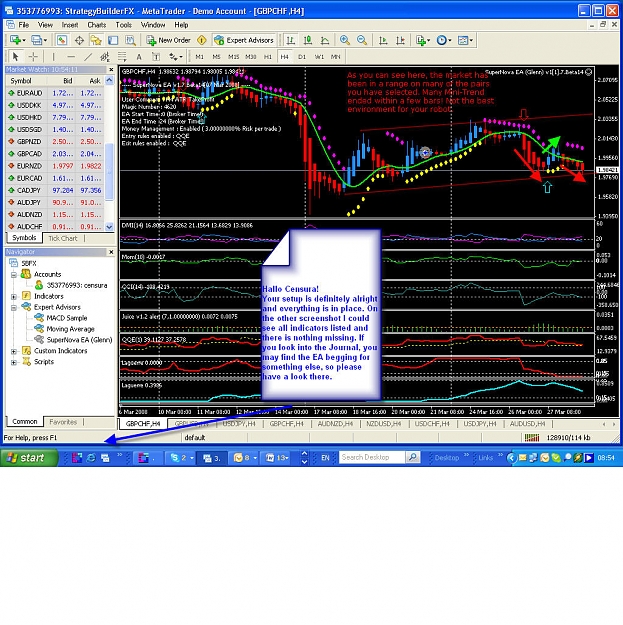The height and width of the screenshot is (625, 623).
Task: Select the Crosshair tool
Action: [33, 57]
